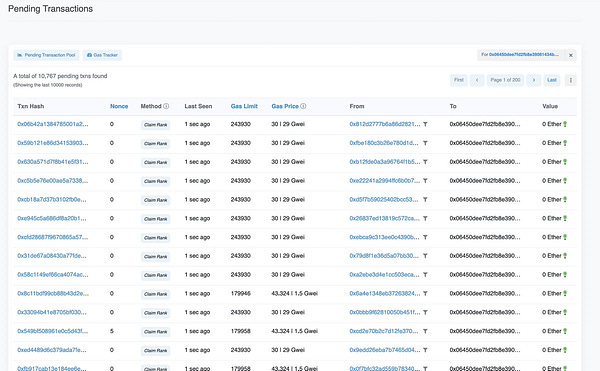Image resolution: width=600 pixels, height=371 pixels.
Task: Open transaction 0xc5b5e76e00ae5a7338
Action: (x=53, y=181)
